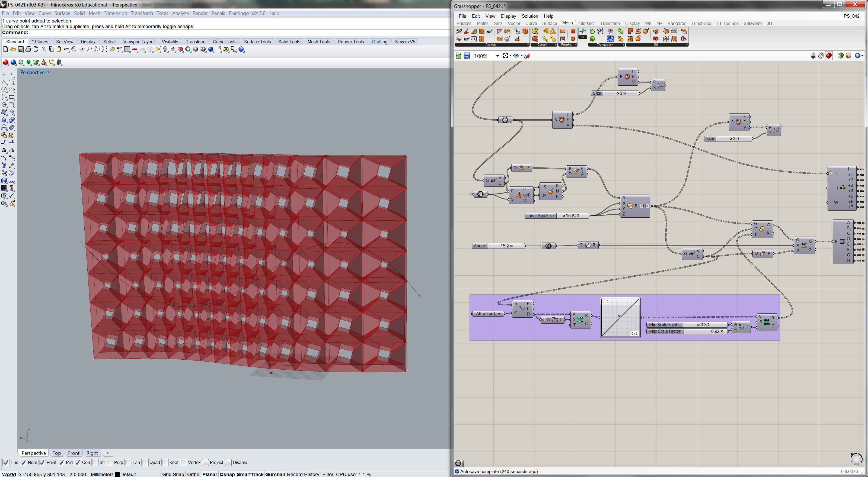Click the four-viewport layout icon
This screenshot has width=868, height=477.
(x=127, y=50)
